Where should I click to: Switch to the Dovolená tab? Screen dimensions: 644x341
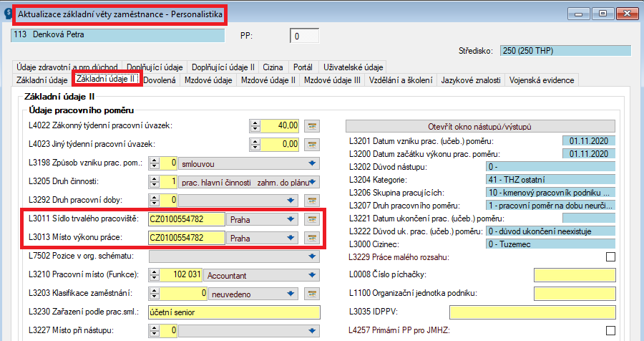[x=160, y=80]
